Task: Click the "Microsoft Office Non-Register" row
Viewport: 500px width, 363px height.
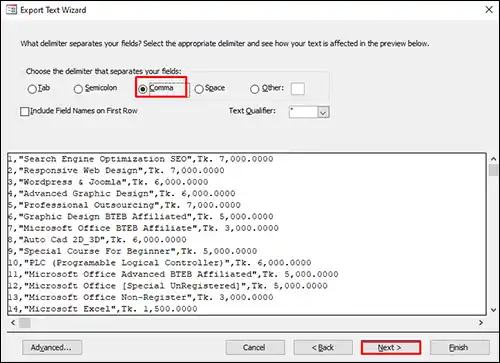Action: [x=247, y=297]
